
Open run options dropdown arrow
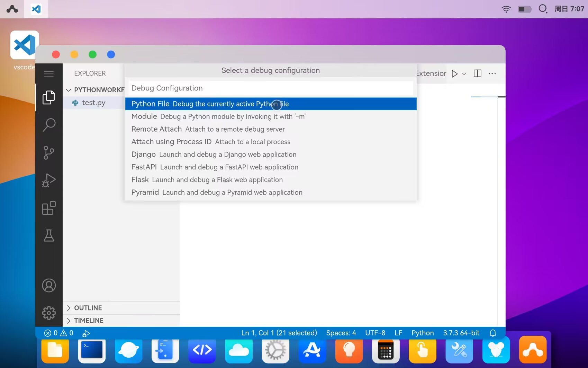464,73
